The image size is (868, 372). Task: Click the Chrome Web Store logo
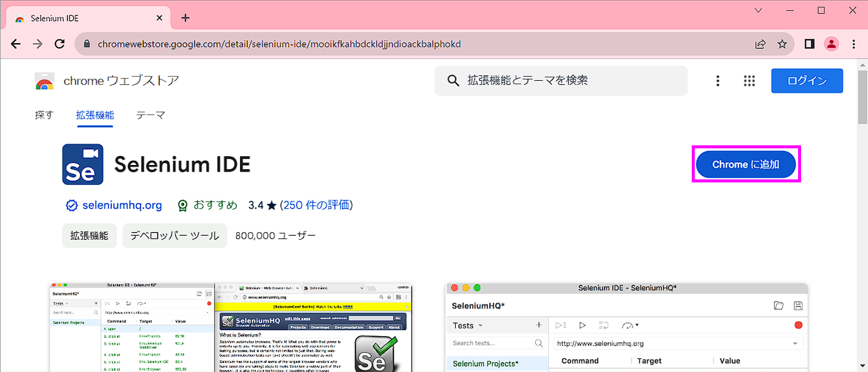44,81
